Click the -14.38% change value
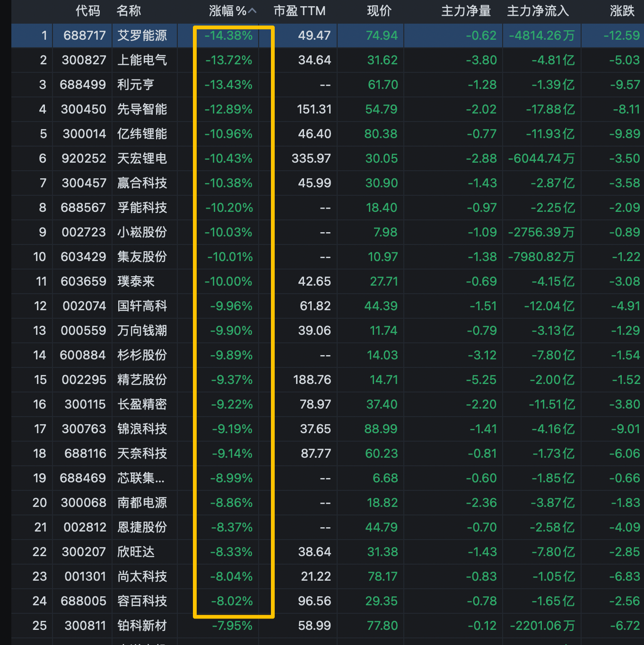 [x=228, y=35]
